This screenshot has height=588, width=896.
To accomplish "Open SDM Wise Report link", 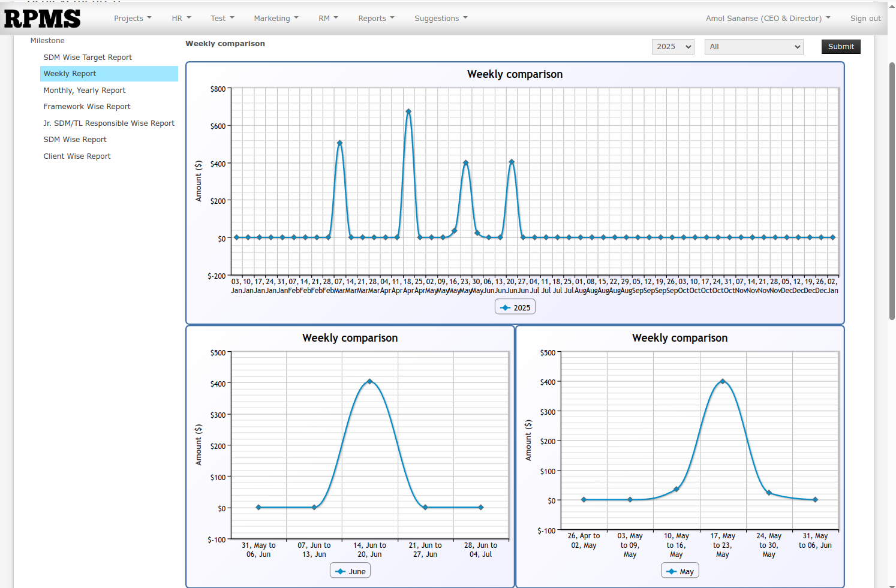I will (75, 140).
